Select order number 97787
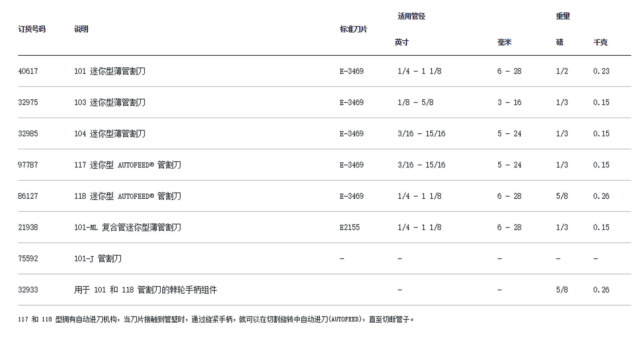 tap(28, 165)
